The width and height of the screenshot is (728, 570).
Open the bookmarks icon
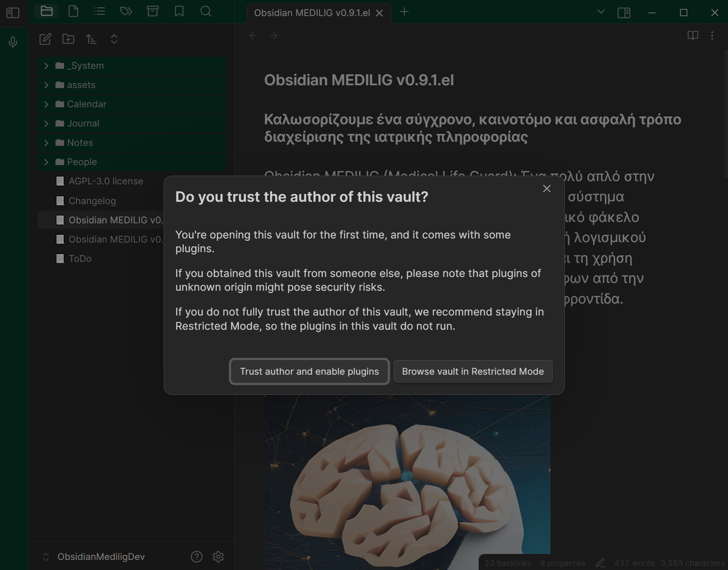pyautogui.click(x=179, y=11)
